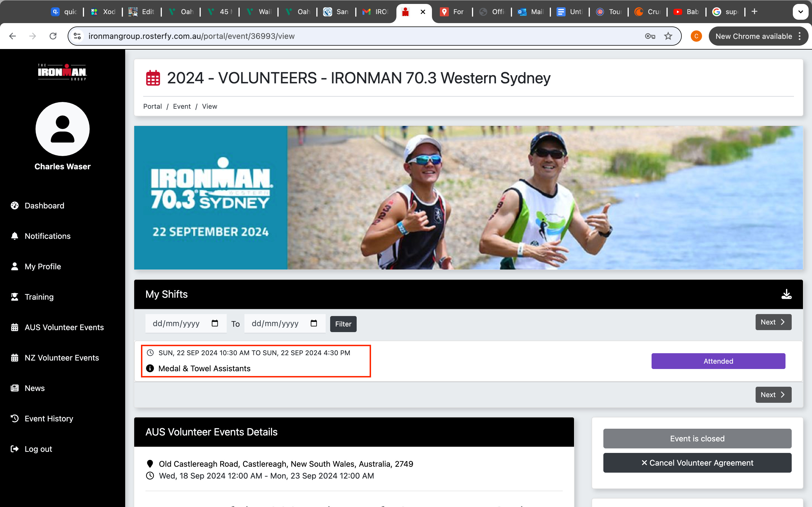
Task: Open Chrome's three-dot menu
Action: (x=800, y=36)
